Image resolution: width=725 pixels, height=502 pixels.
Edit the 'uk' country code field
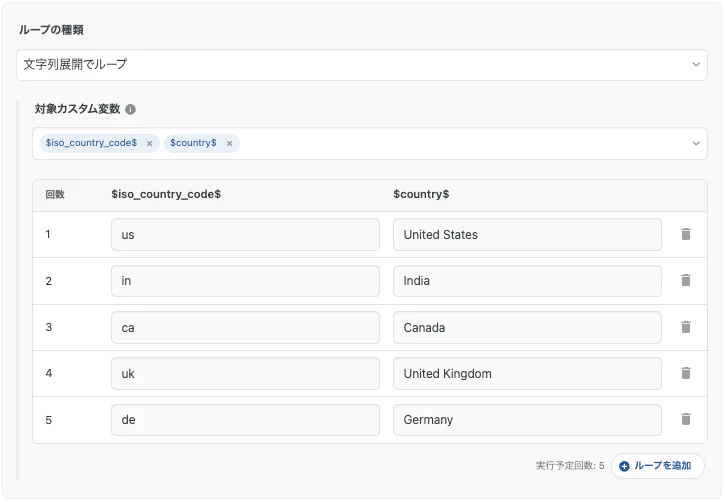pyautogui.click(x=245, y=373)
